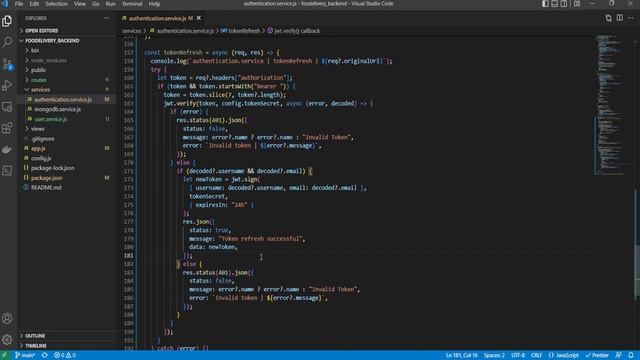This screenshot has height=360, width=640.
Task: Open Run and Debug view
Action: pos(7,85)
